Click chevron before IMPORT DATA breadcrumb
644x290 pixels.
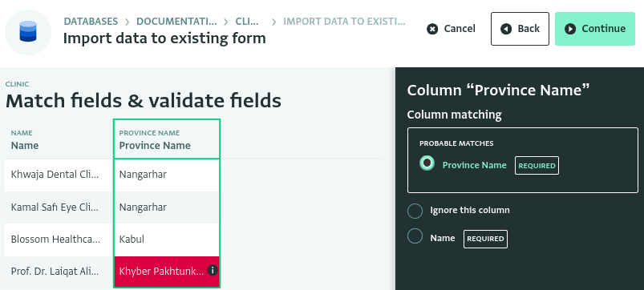tap(273, 22)
